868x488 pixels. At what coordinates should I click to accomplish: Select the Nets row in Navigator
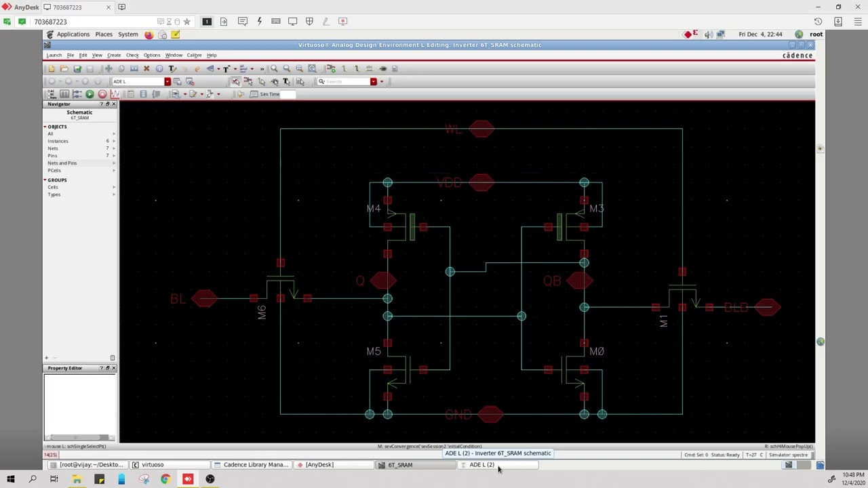coord(79,148)
